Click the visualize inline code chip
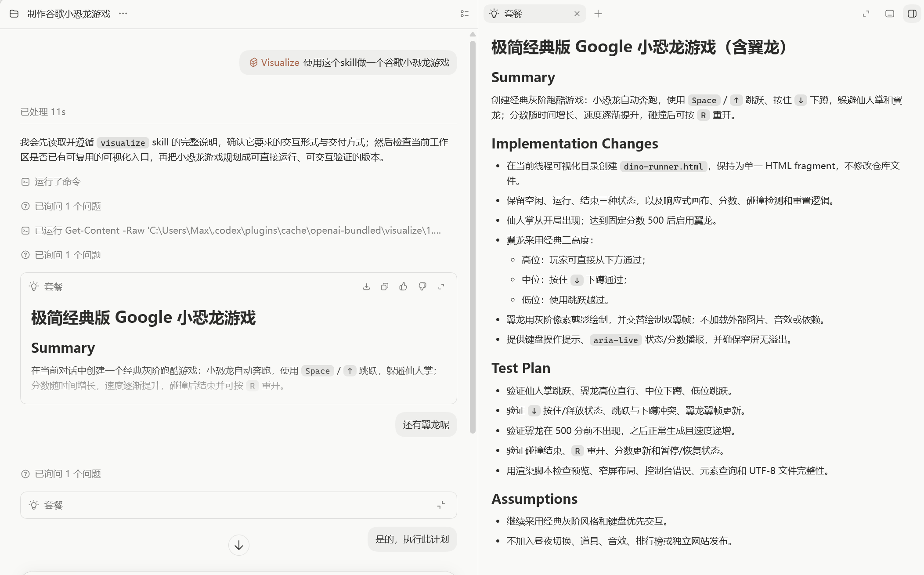This screenshot has width=924, height=575. point(123,143)
